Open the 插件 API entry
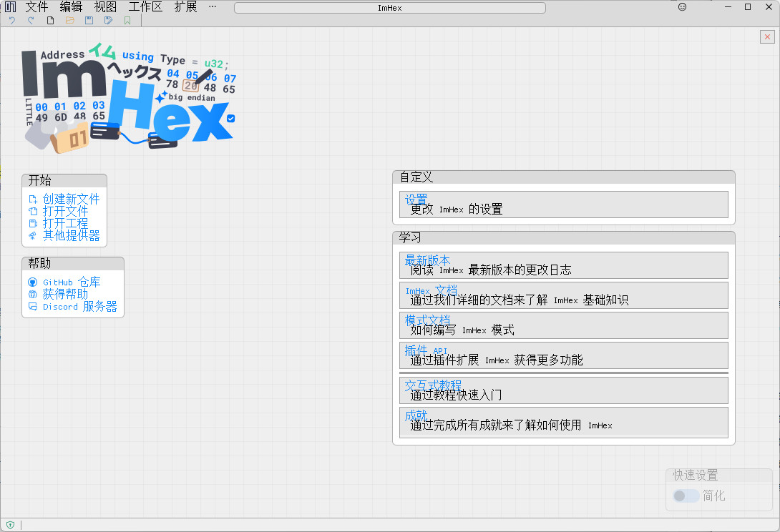Screen dimensions: 780x532 coord(564,355)
